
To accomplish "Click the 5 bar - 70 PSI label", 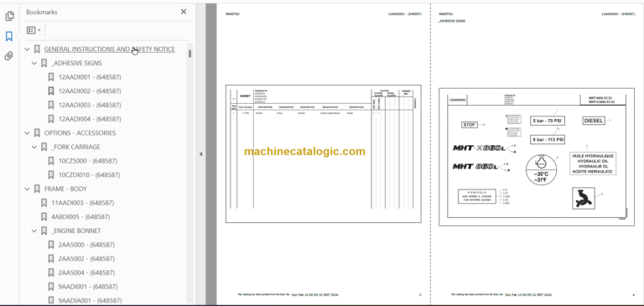I will click(547, 121).
